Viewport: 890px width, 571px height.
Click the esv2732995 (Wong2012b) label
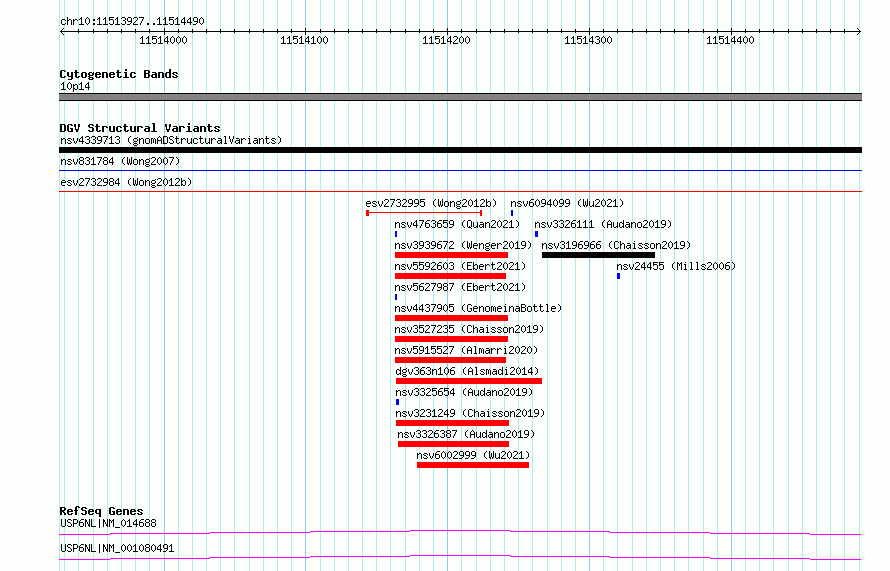point(431,203)
